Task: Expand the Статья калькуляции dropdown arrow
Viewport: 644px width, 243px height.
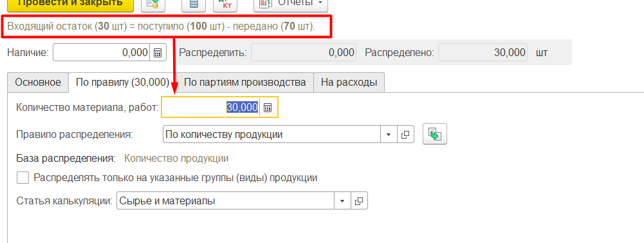Action: tap(342, 201)
